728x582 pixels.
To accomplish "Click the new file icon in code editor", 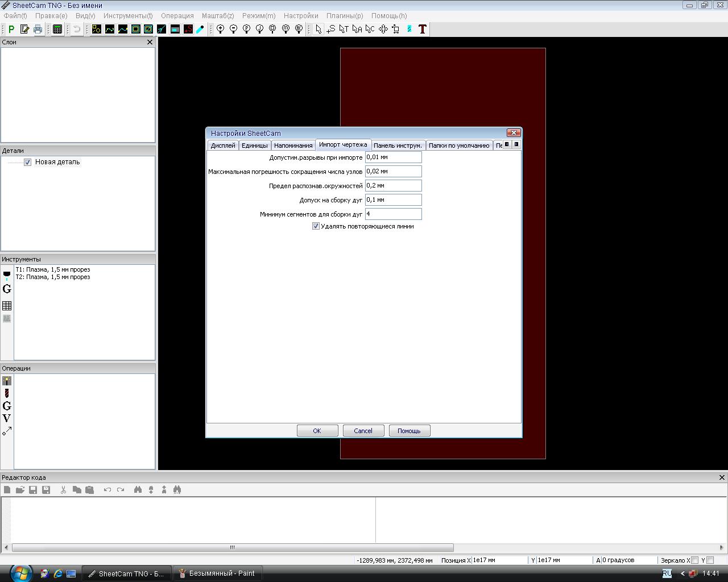I will click(x=7, y=489).
